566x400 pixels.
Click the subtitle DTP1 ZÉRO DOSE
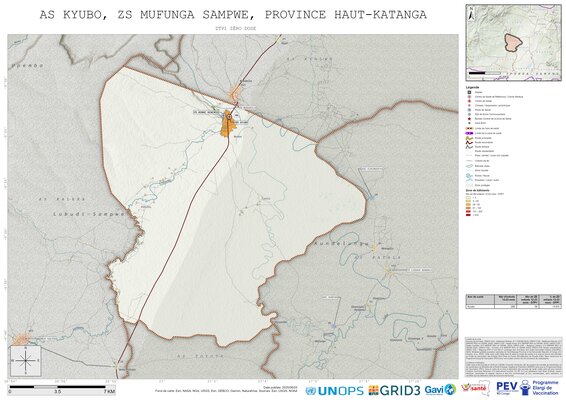pos(235,28)
